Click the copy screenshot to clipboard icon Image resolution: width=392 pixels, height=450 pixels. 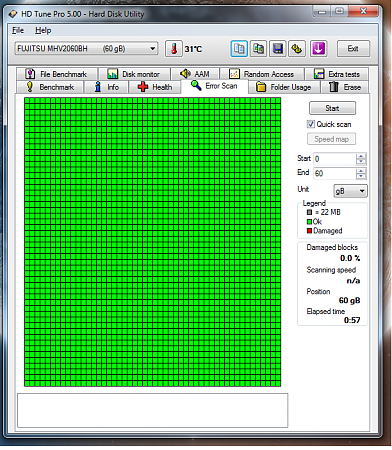258,49
